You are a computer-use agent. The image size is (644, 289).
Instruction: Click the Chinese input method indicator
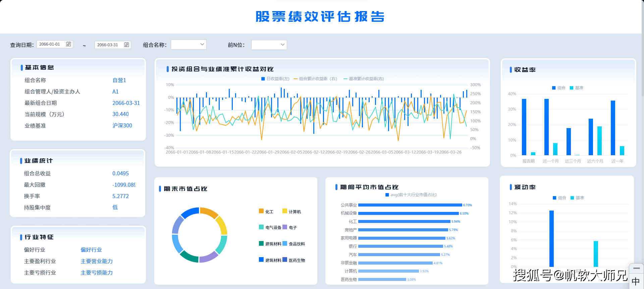[636, 281]
